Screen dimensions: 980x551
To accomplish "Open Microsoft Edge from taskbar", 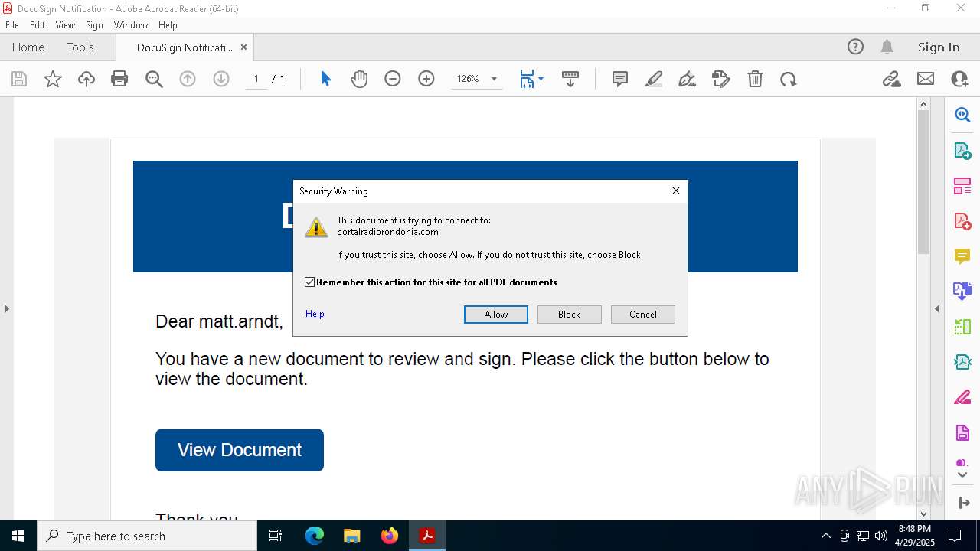I will (x=315, y=536).
